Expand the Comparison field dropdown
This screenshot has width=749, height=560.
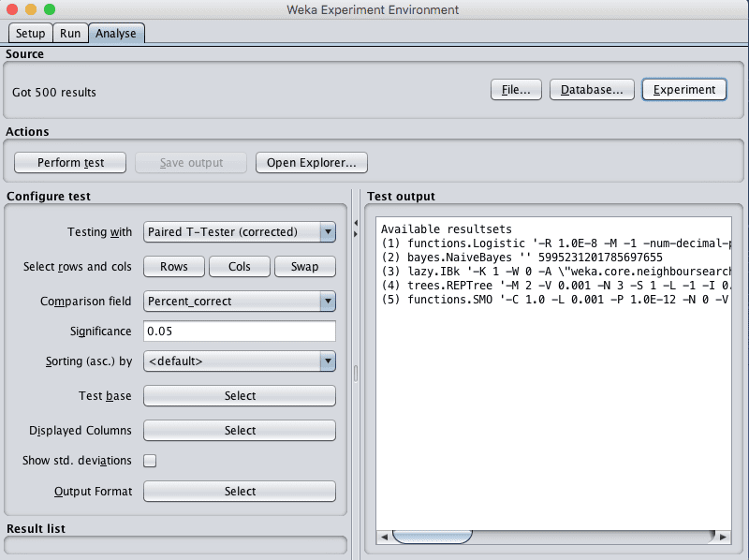coord(240,302)
